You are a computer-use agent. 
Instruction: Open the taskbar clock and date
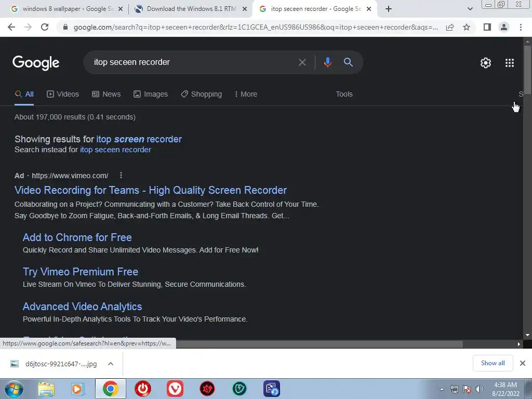tap(506, 389)
